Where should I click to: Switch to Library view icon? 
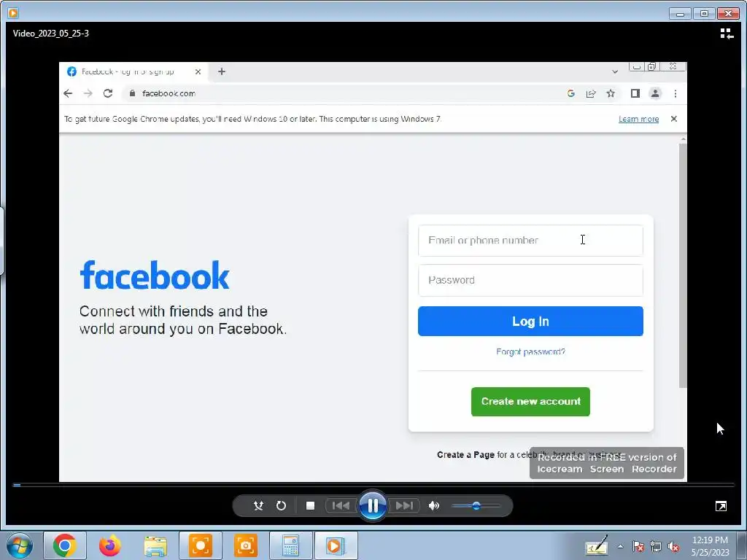pyautogui.click(x=727, y=34)
